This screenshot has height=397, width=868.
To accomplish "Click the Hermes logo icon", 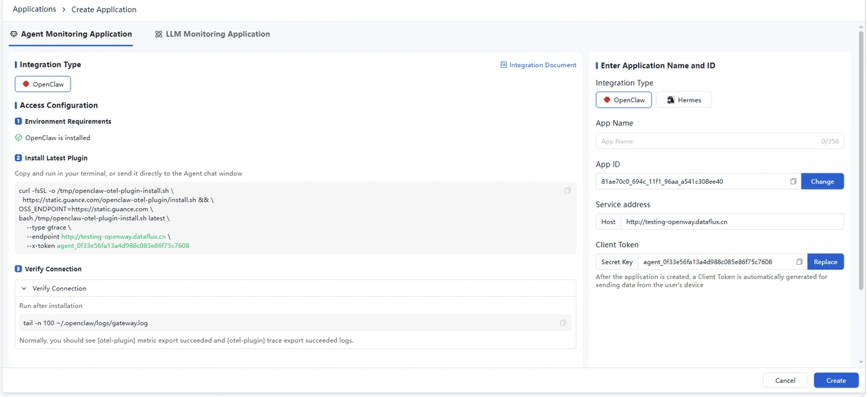I will click(x=671, y=100).
